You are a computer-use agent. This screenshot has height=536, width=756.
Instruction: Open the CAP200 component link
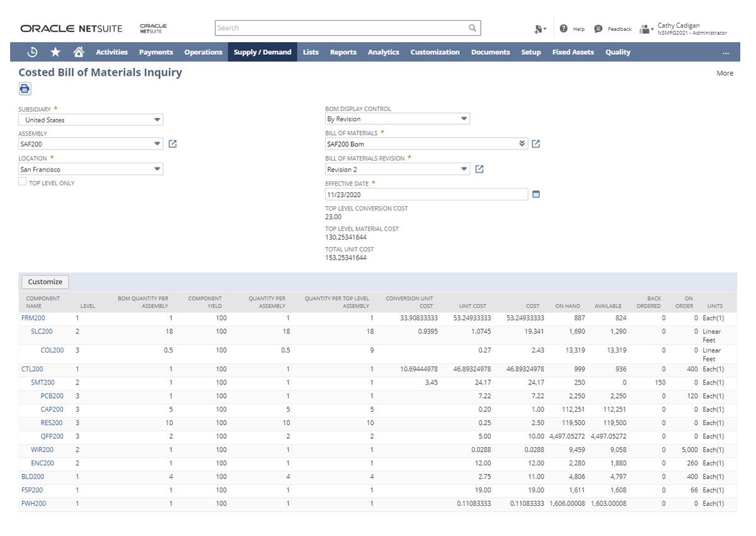point(52,409)
